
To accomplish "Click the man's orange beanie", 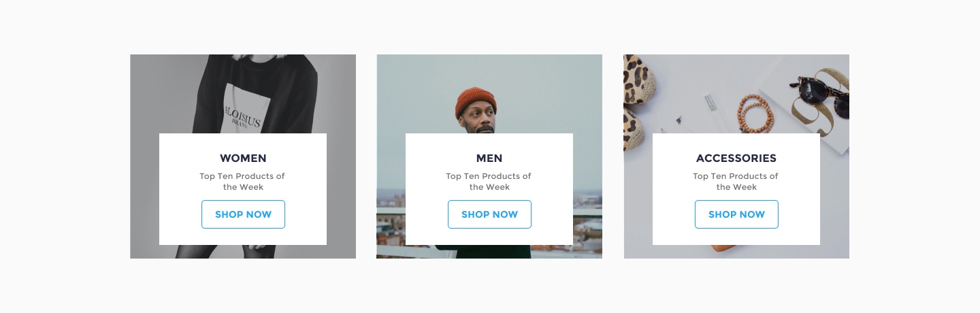I will coord(476,102).
